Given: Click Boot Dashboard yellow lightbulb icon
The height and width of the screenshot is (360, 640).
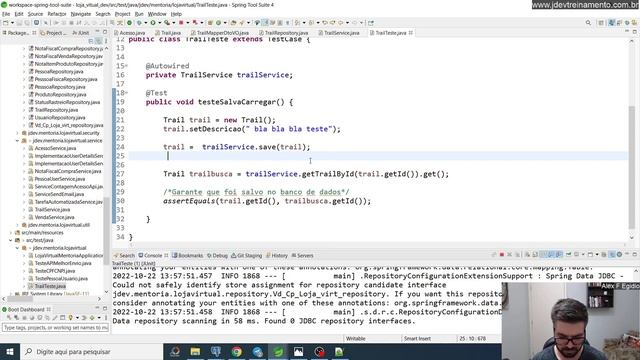Looking at the screenshot, I should [70, 318].
